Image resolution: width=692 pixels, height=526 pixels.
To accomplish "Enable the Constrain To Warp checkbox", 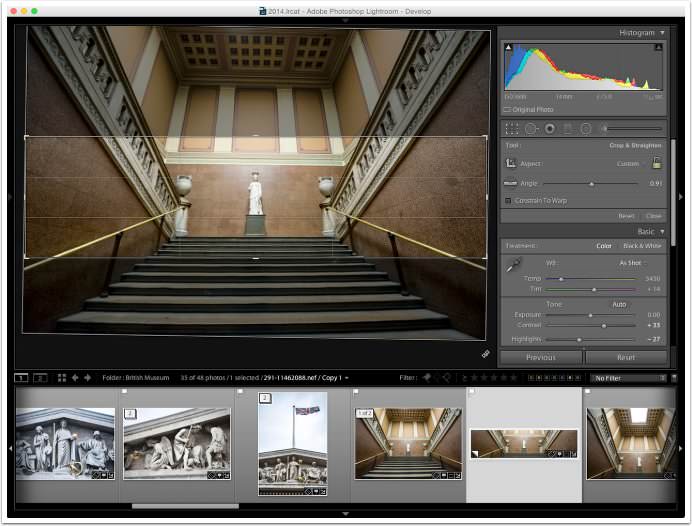I will [x=508, y=201].
